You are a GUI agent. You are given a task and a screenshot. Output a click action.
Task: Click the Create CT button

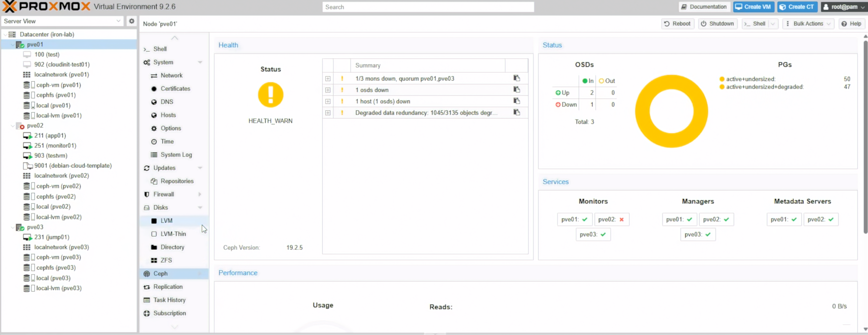pos(797,7)
